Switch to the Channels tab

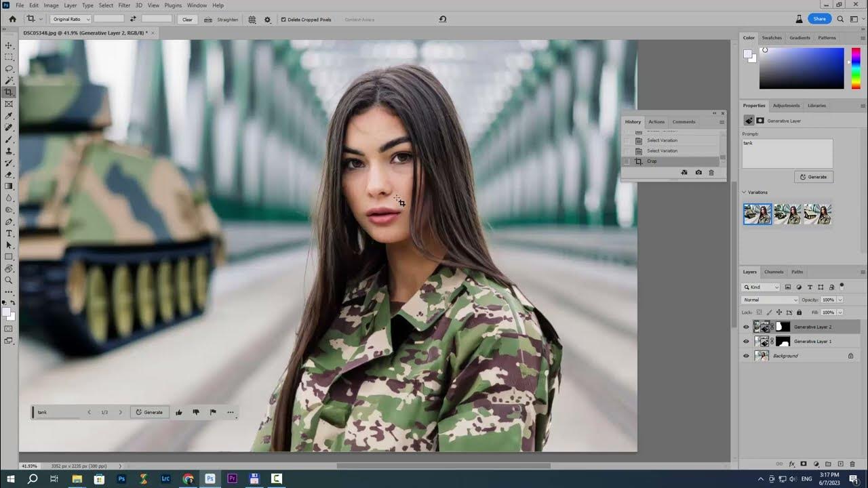[x=774, y=272]
